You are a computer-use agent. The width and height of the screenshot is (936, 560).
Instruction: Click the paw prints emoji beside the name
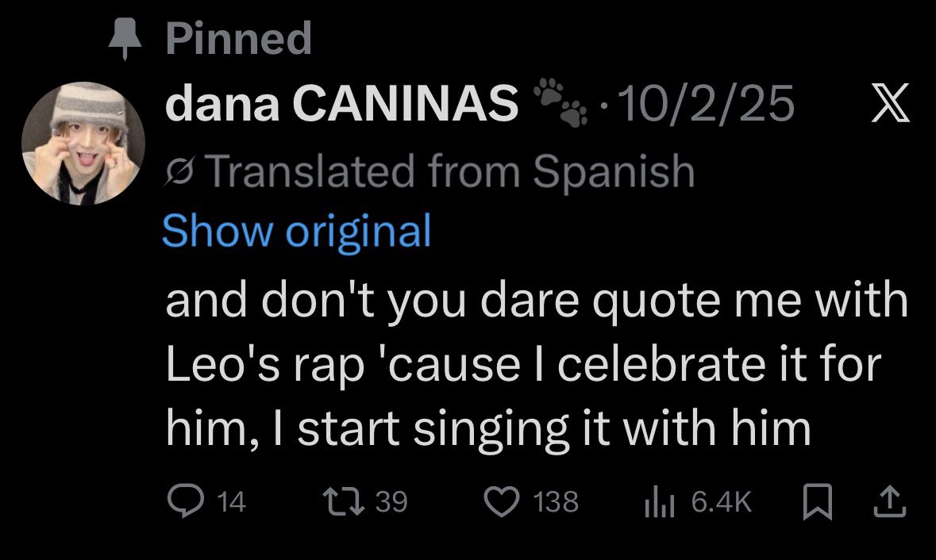click(560, 102)
